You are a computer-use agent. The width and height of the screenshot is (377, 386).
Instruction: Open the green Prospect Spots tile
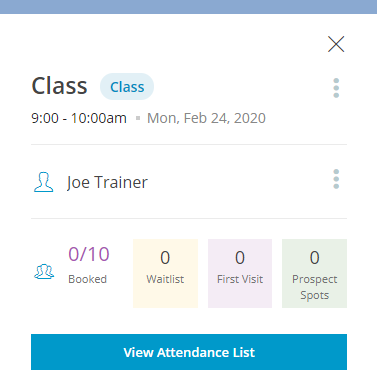tap(314, 273)
